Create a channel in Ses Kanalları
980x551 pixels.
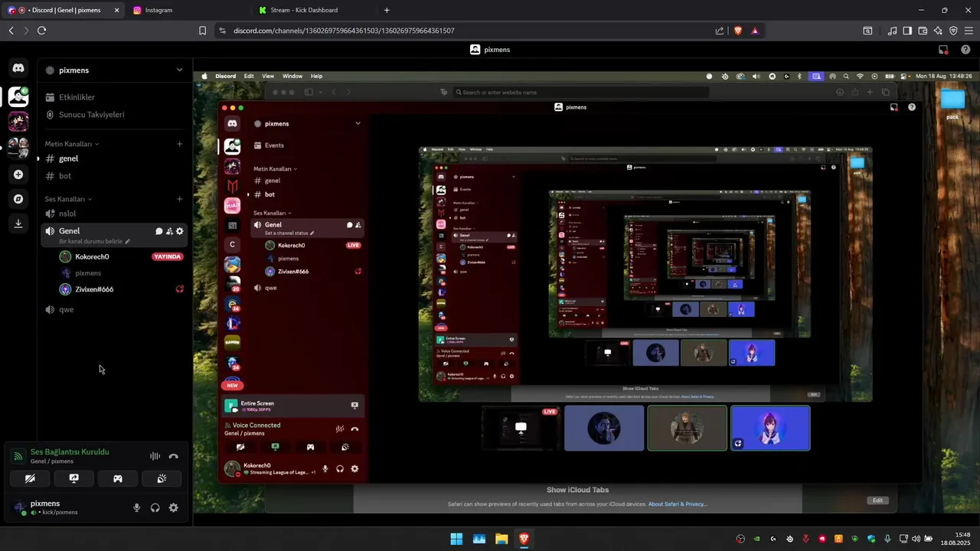(180, 199)
